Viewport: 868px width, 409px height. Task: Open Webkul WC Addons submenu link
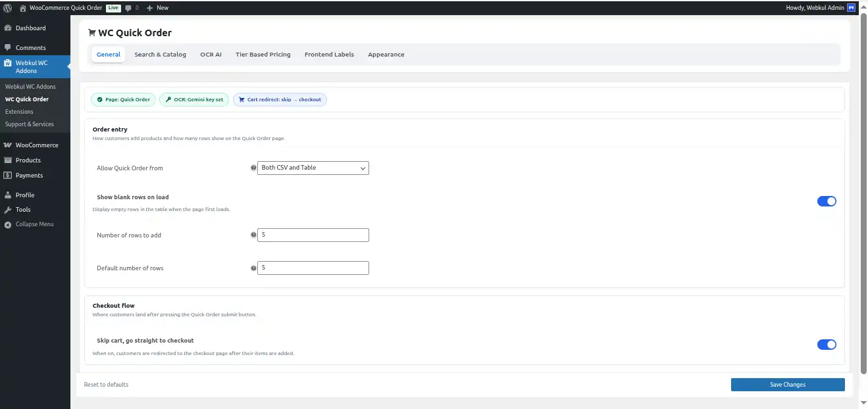coord(30,87)
